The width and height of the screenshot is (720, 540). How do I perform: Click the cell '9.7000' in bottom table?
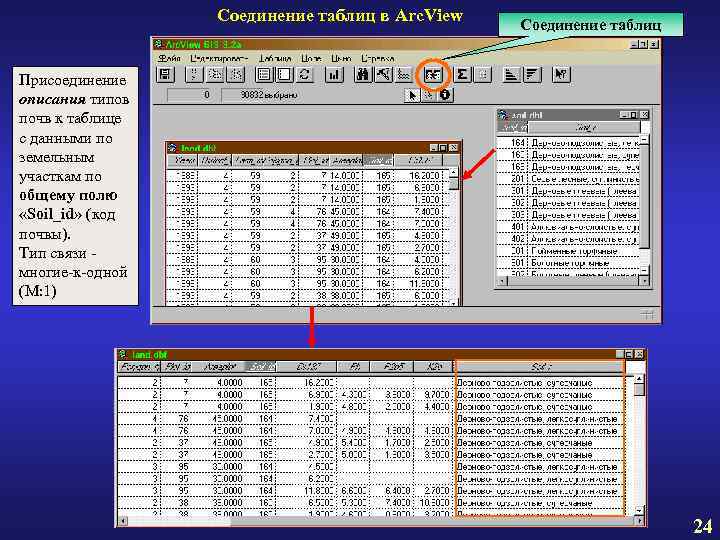[x=434, y=394]
